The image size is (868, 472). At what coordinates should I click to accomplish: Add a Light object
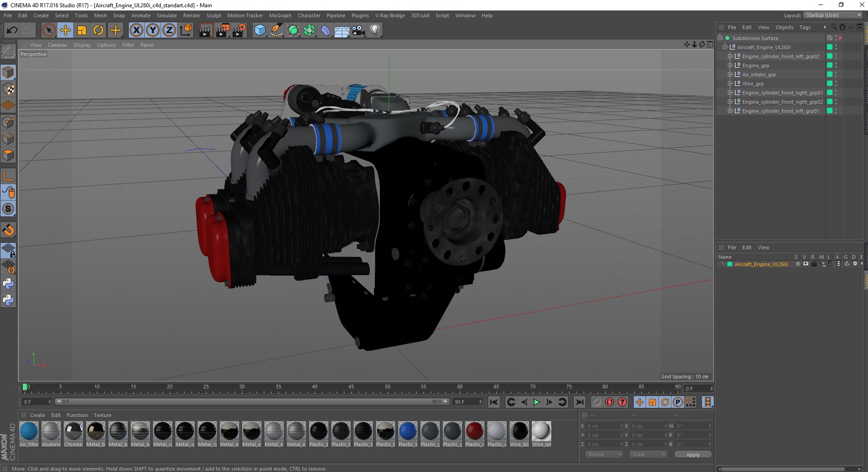pos(375,30)
